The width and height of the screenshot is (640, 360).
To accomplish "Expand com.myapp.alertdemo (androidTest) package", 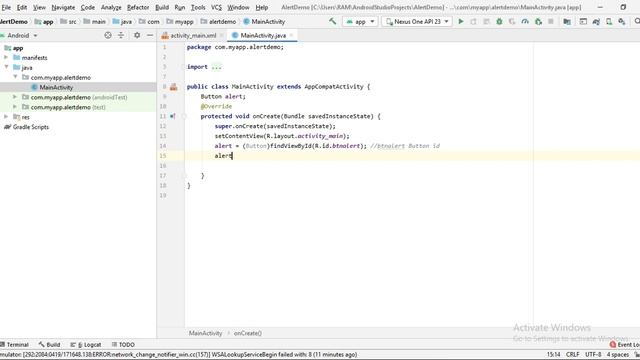I will (x=15, y=97).
